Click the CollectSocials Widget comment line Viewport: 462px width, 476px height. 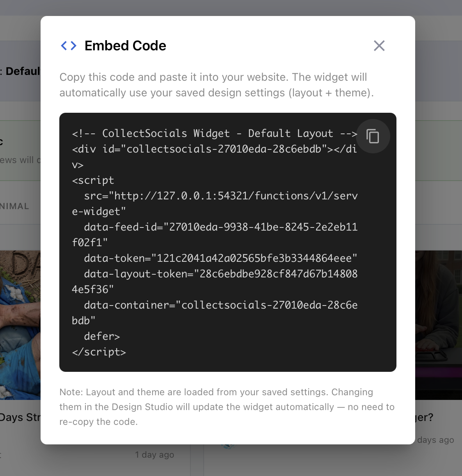coord(214,133)
